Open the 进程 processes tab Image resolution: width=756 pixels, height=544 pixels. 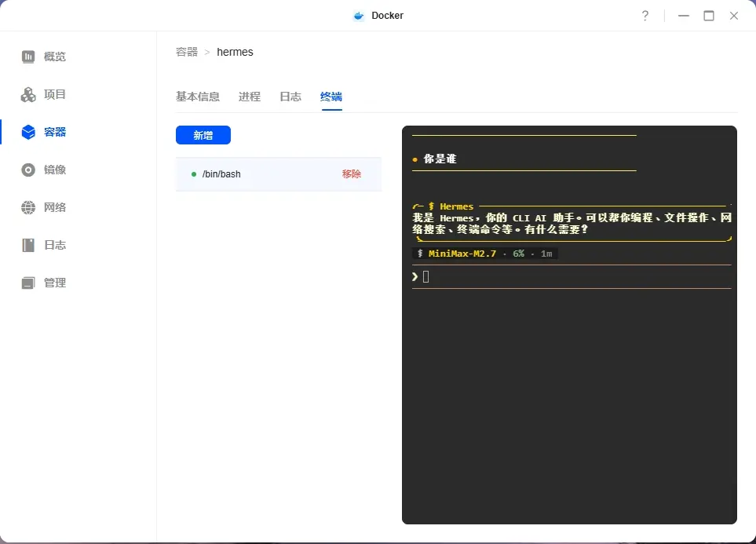249,97
